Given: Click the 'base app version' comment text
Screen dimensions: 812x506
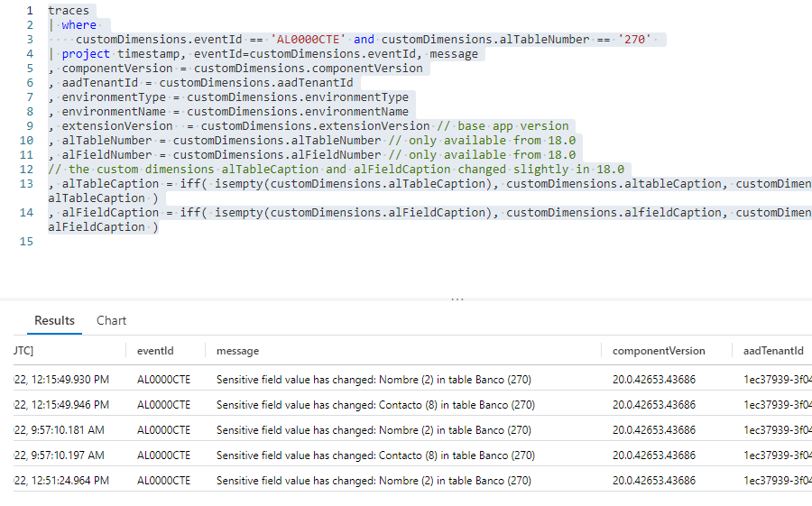Looking at the screenshot, I should coord(512,126).
